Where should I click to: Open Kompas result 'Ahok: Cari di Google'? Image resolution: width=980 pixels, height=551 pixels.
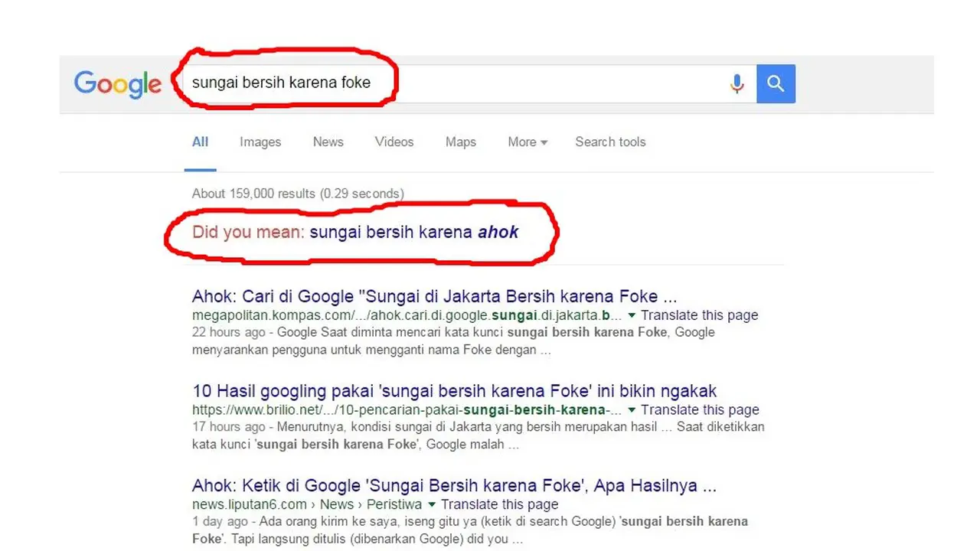[435, 296]
